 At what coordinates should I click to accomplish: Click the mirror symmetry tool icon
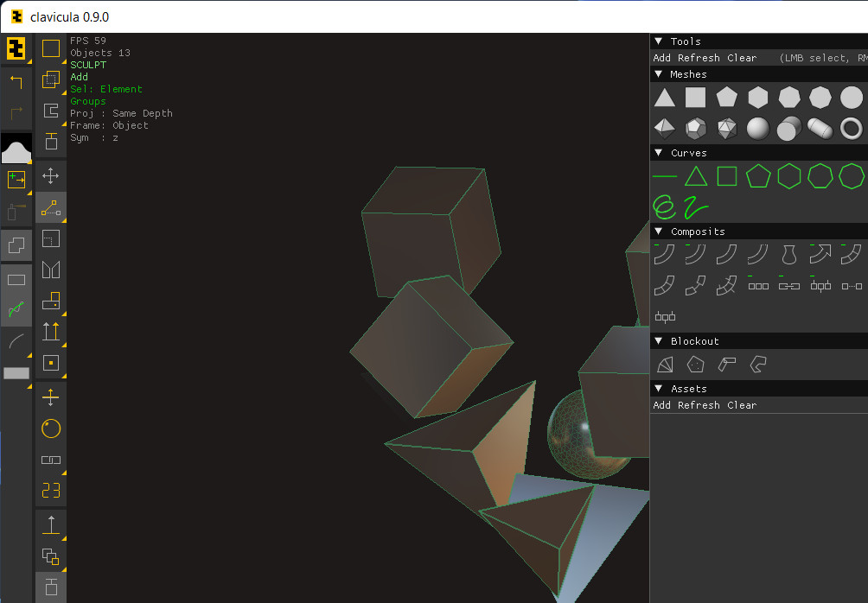(x=50, y=270)
